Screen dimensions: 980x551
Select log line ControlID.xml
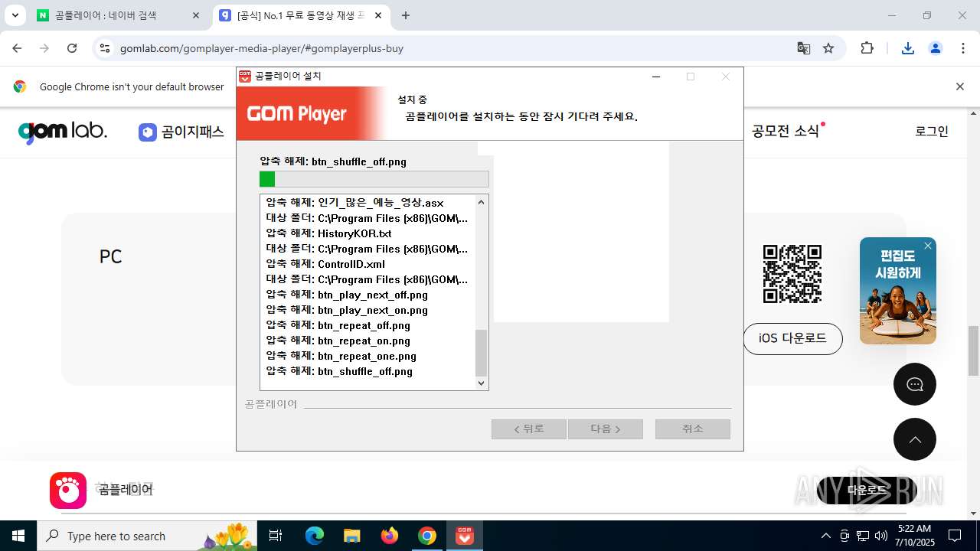[325, 264]
